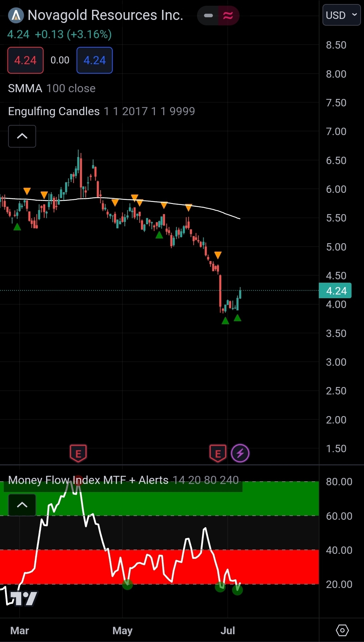Select the Money Flow Index MTF + Alerts legend

click(123, 480)
